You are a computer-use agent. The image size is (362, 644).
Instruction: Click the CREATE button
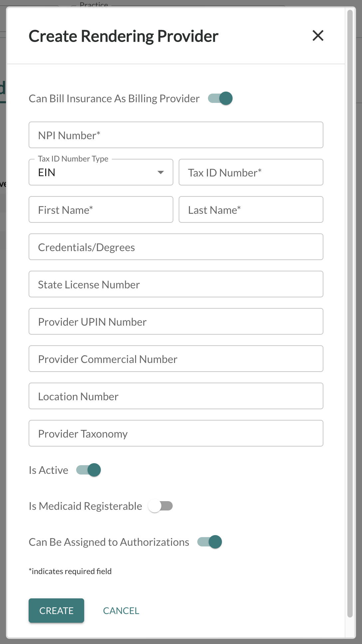pos(56,610)
